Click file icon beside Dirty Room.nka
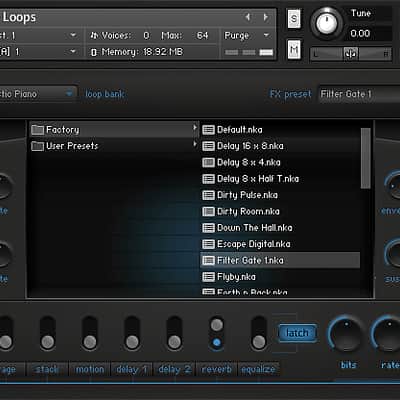This screenshot has height=400, width=400. pyautogui.click(x=208, y=211)
